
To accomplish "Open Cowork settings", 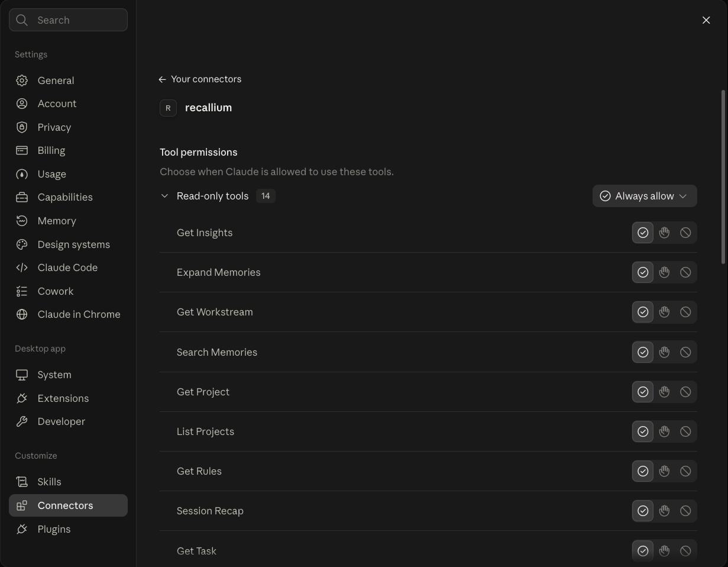I will pyautogui.click(x=68, y=291).
